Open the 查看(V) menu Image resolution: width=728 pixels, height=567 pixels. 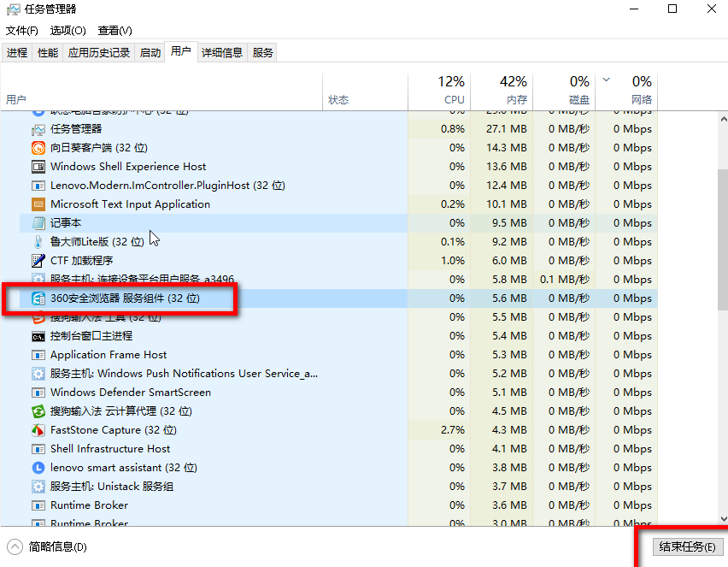[x=114, y=31]
